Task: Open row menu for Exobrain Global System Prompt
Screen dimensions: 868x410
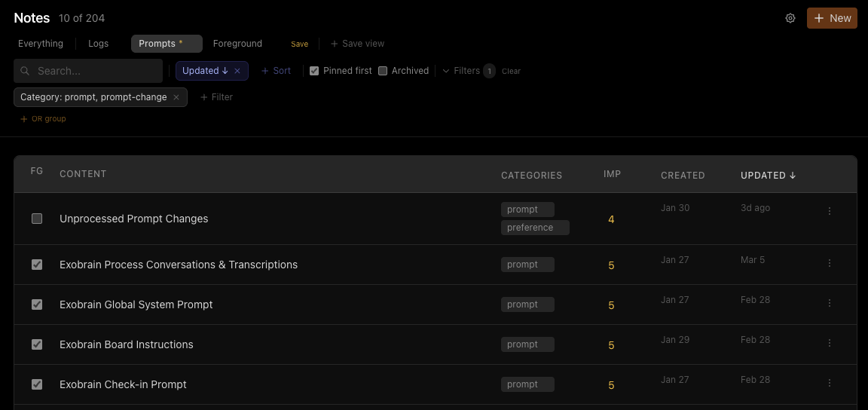Action: click(830, 303)
